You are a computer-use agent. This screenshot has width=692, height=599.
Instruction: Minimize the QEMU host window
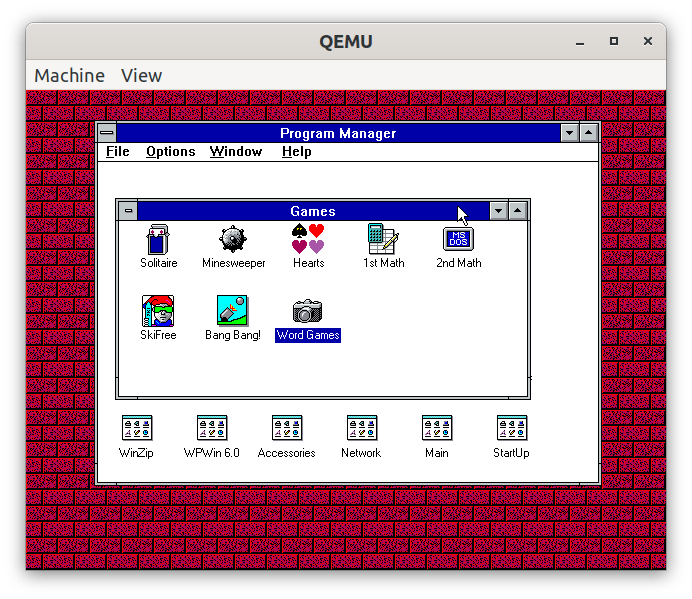pos(580,41)
